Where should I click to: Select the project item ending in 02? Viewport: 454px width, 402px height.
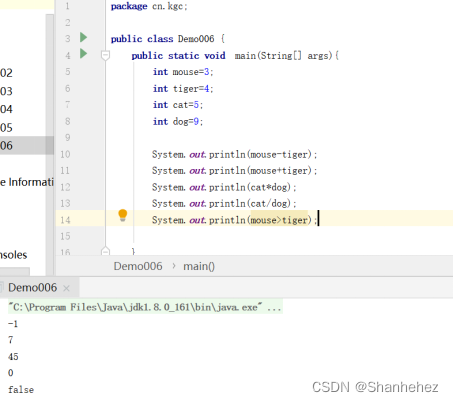point(6,73)
